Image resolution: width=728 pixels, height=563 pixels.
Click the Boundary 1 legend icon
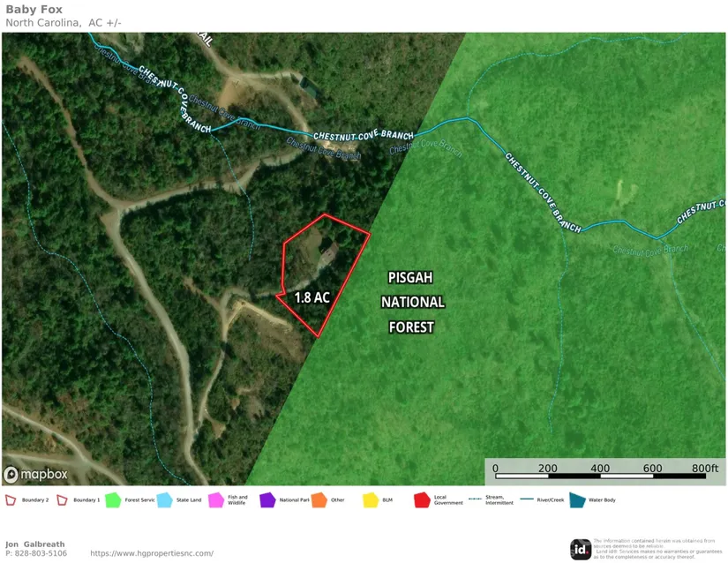[63, 500]
